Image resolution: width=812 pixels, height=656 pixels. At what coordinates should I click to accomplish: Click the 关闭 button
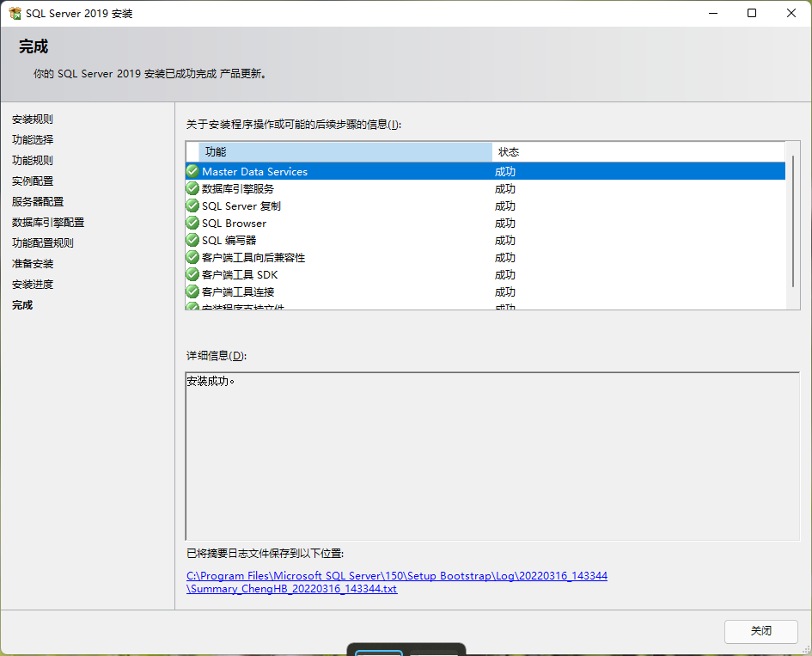pos(760,631)
